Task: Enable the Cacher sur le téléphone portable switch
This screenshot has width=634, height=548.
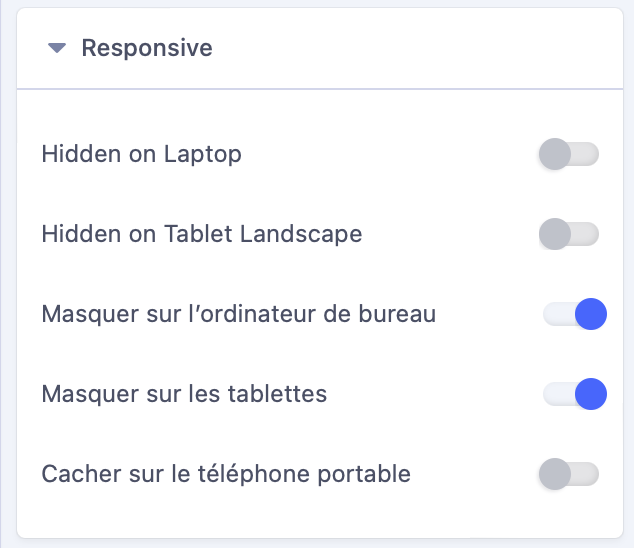Action: [x=569, y=474]
